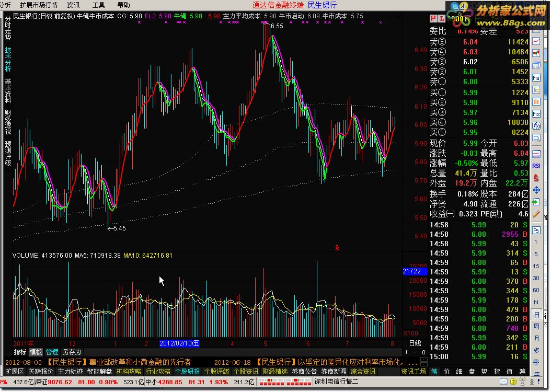Select the N-day period option

(536, 302)
